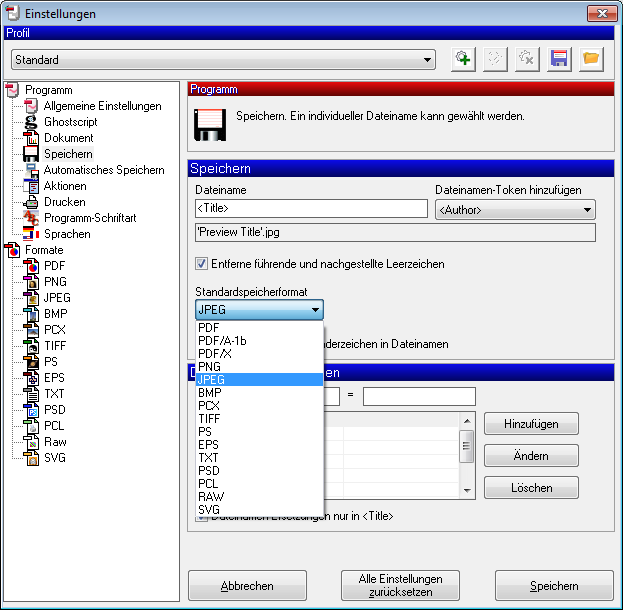Choose TXT in the format dropdown list

pos(259,458)
